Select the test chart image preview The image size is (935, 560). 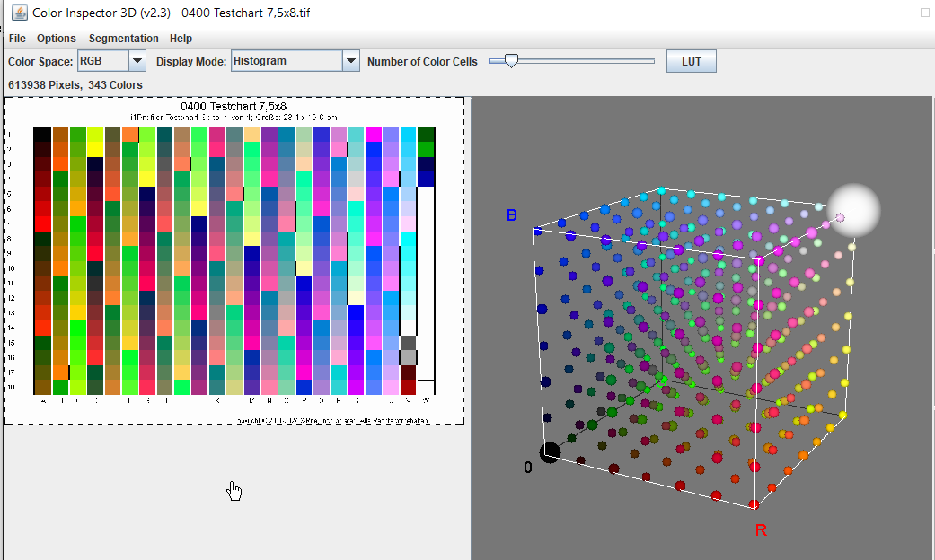234,260
